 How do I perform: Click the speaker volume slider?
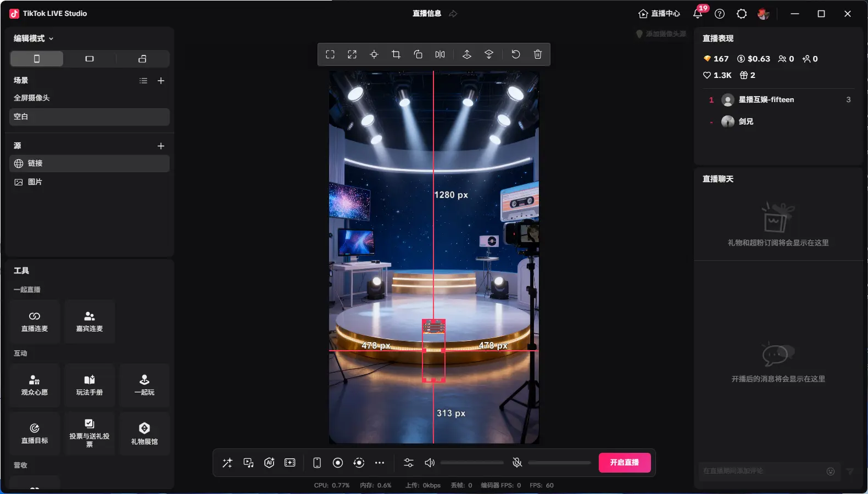pos(472,463)
